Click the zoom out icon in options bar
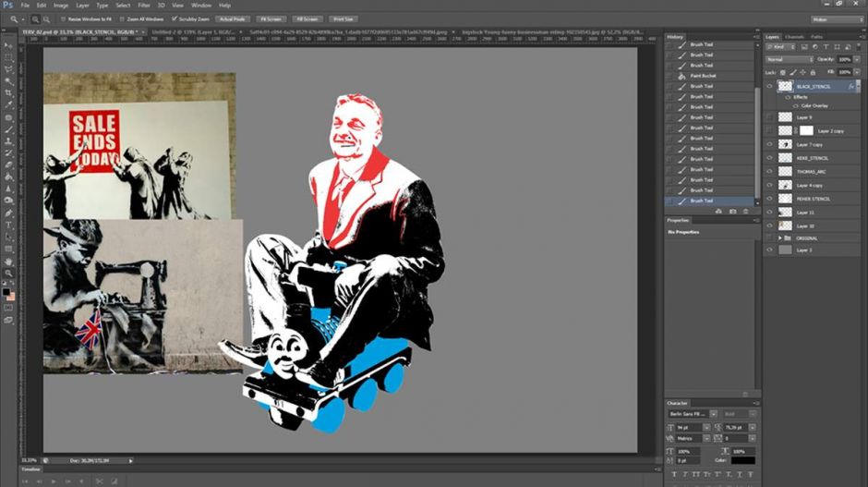Viewport: 868px width, 487px height. [x=46, y=19]
